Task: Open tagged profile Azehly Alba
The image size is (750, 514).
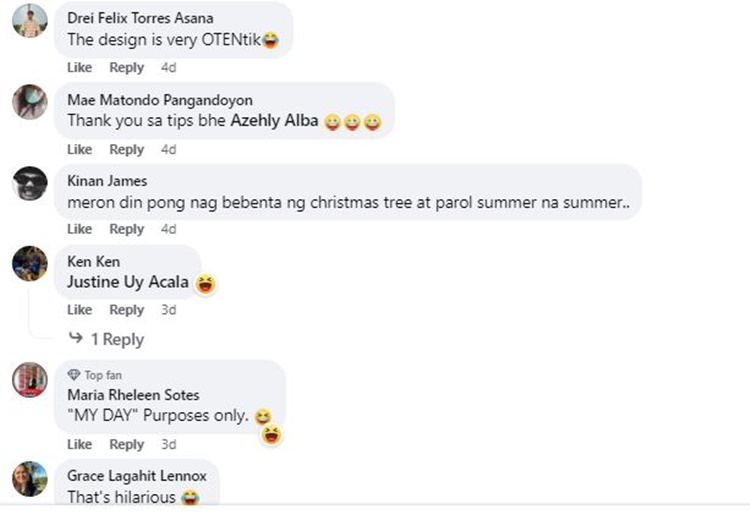Action: 274,121
